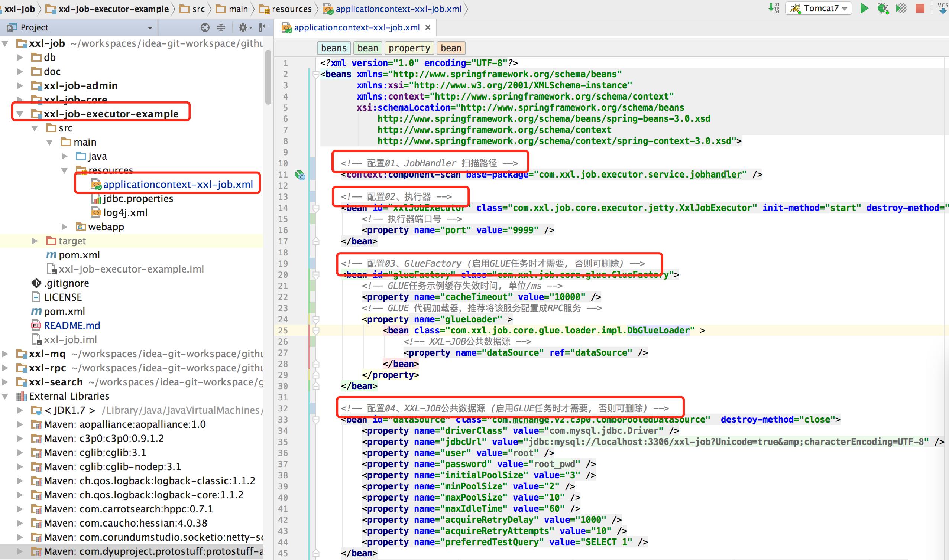
Task: Open the Tomcat7 run configuration dropdown
Action: pos(818,8)
